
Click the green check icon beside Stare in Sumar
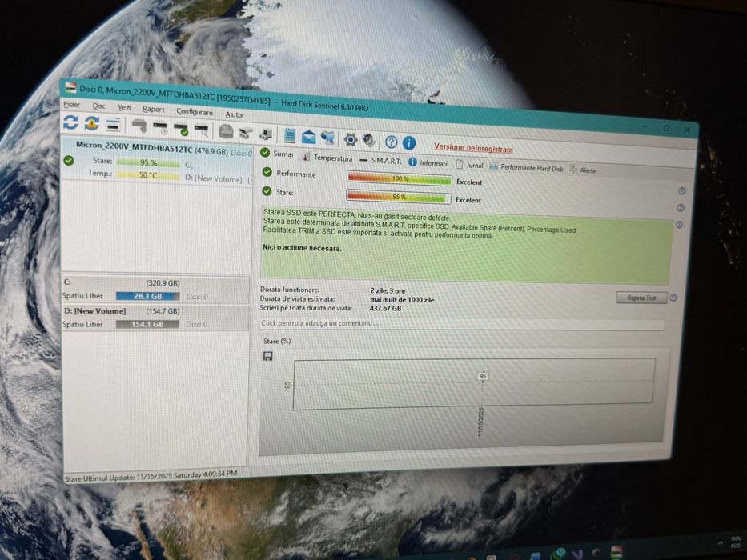pos(267,191)
